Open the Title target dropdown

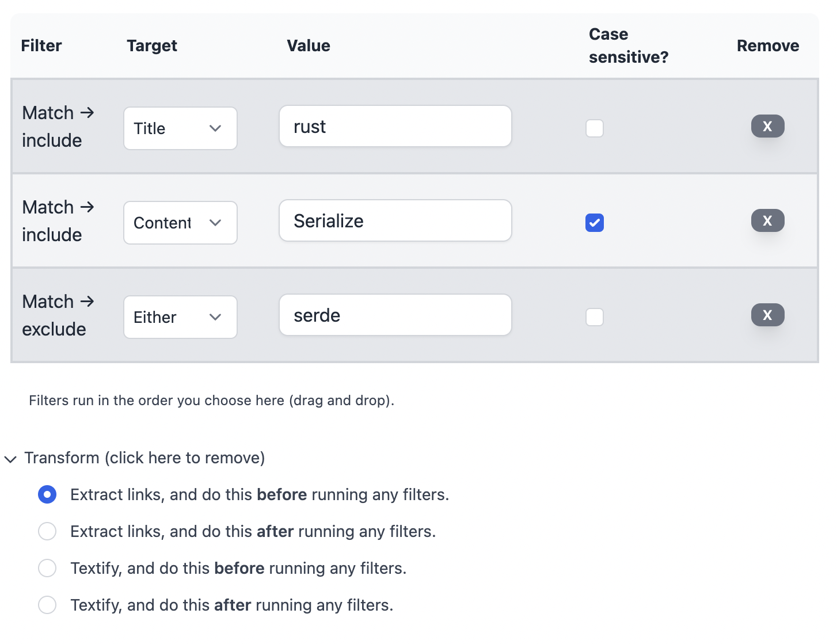pyautogui.click(x=180, y=128)
